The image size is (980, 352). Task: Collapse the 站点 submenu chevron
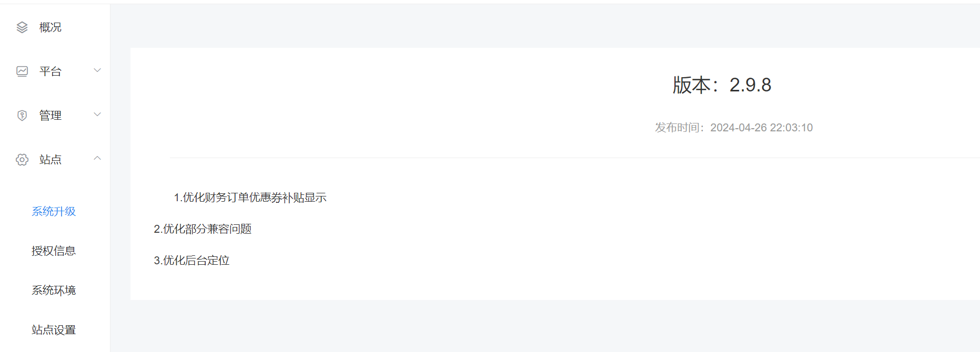coord(97,158)
